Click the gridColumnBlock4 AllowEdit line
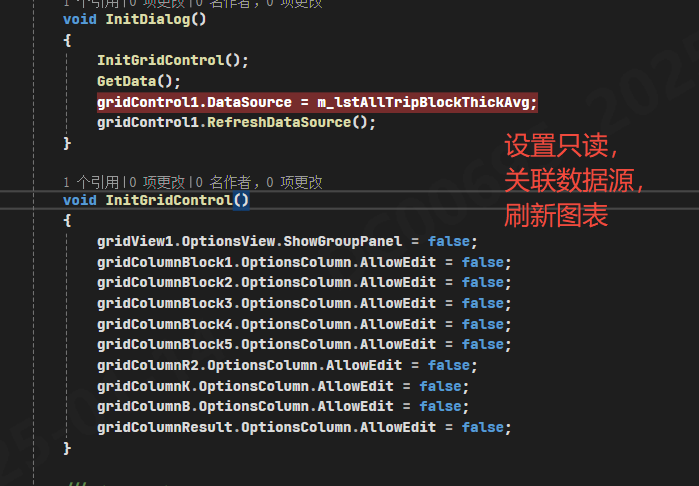This screenshot has height=486, width=699. click(304, 324)
